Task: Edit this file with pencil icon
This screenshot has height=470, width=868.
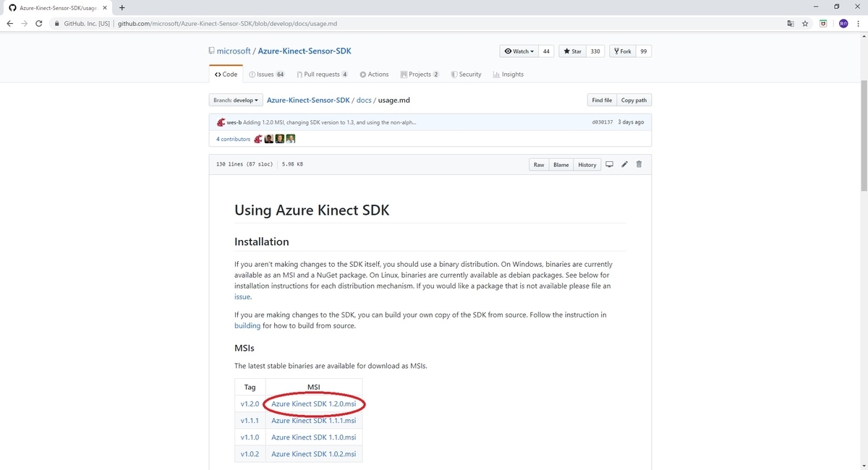Action: [625, 164]
